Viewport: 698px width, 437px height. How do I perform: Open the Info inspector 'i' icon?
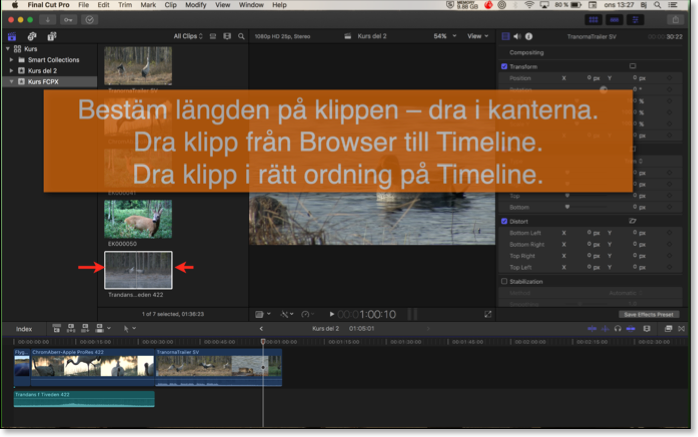tap(528, 36)
